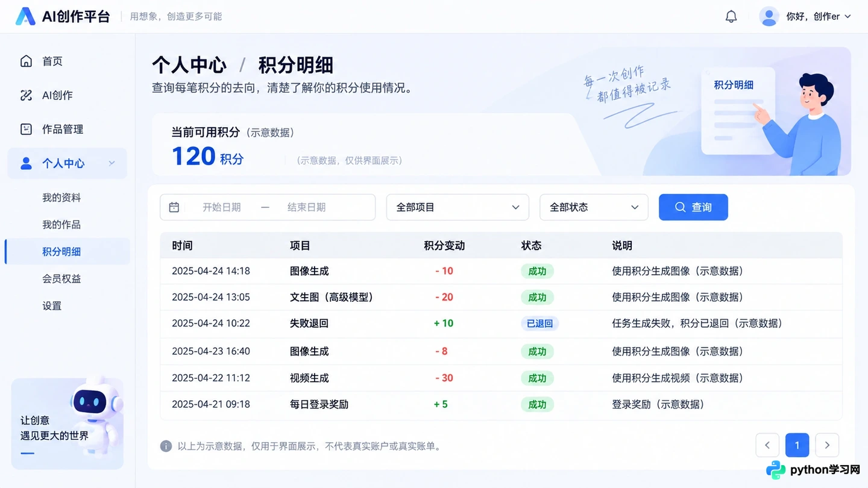The width and height of the screenshot is (868, 488).
Task: Click the AI创作 sidebar icon
Action: 26,95
